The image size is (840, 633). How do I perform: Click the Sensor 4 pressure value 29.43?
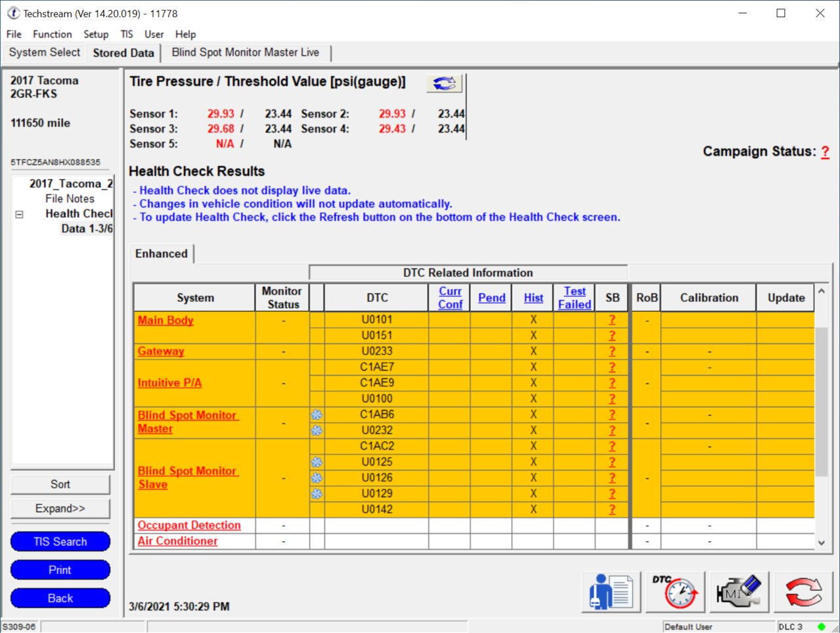point(392,129)
